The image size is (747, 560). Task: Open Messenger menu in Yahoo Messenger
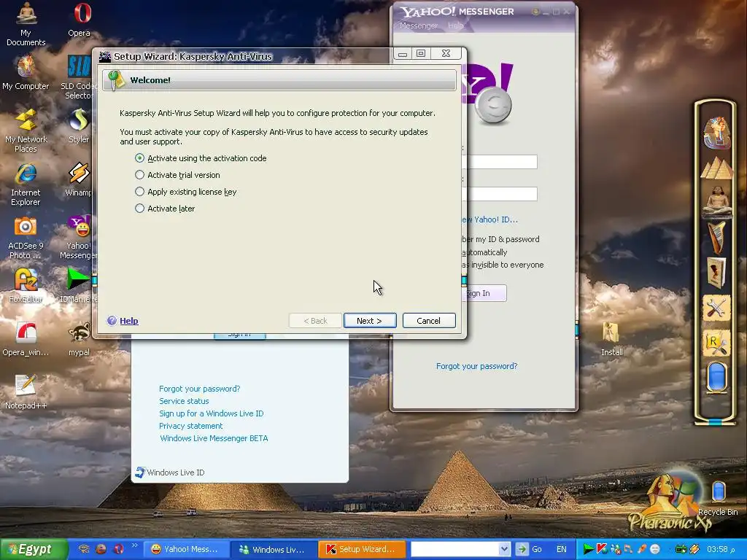[418, 26]
